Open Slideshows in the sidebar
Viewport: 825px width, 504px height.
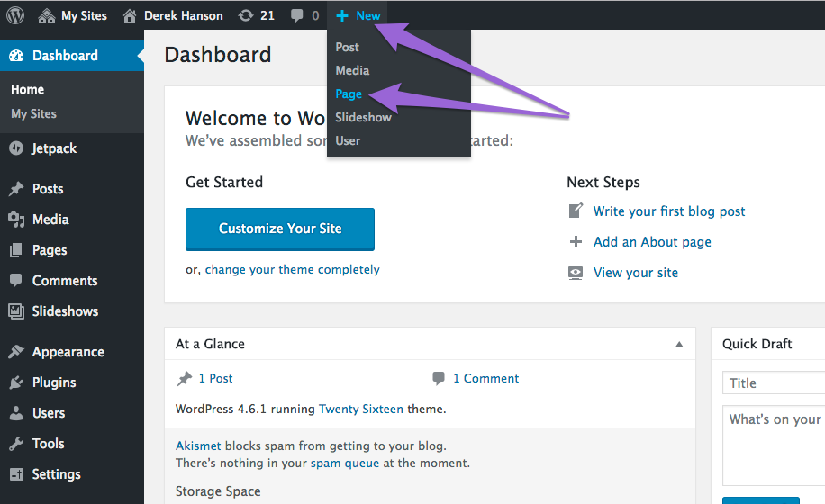click(65, 311)
